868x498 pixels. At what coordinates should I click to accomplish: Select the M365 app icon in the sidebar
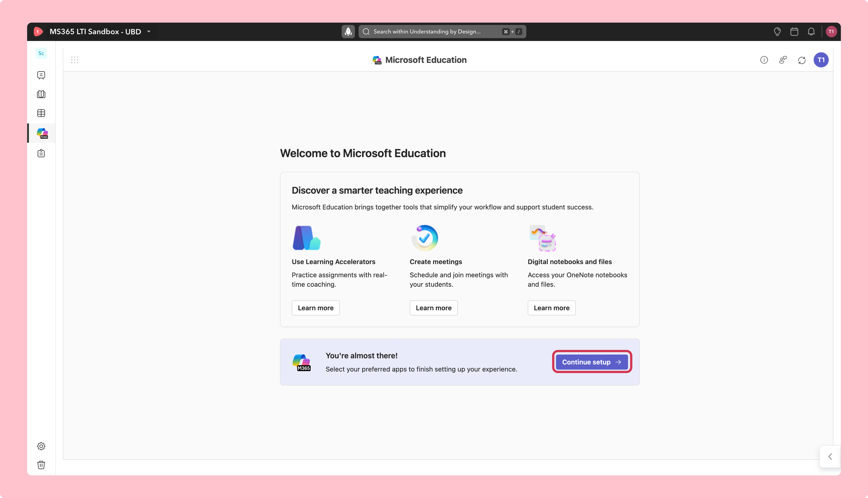[42, 133]
